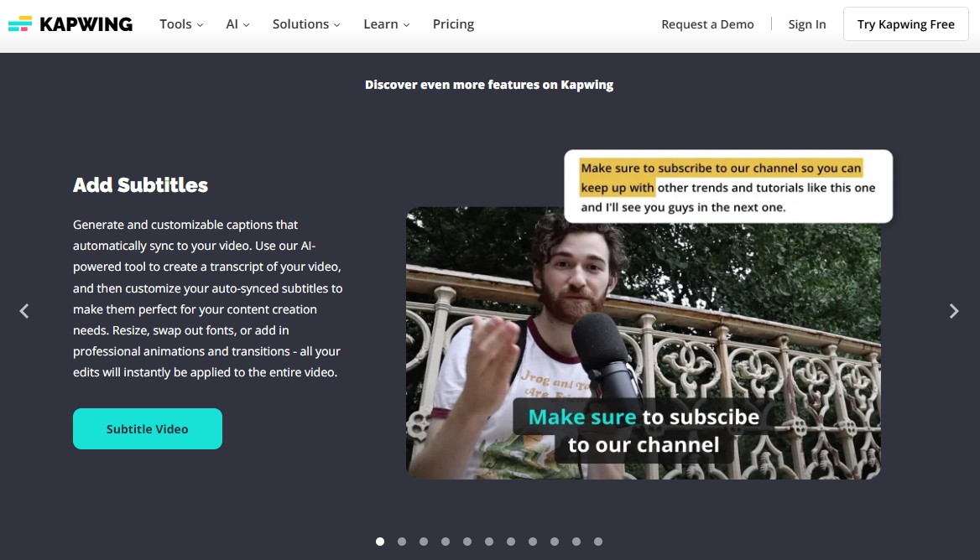Select the second carousel dot indicator
This screenshot has width=980, height=560.
click(402, 542)
